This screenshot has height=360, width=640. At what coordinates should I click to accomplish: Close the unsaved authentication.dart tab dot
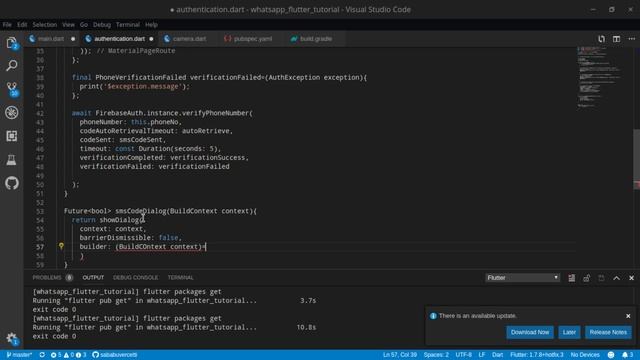[x=151, y=39]
